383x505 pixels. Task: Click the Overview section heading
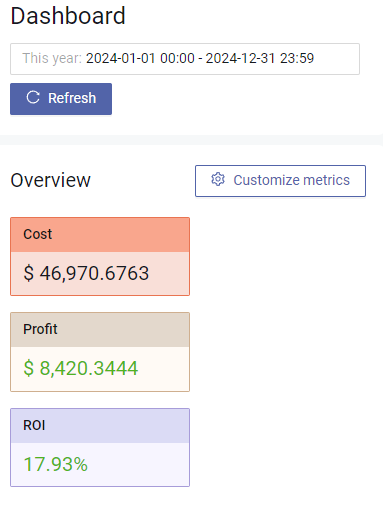[50, 180]
